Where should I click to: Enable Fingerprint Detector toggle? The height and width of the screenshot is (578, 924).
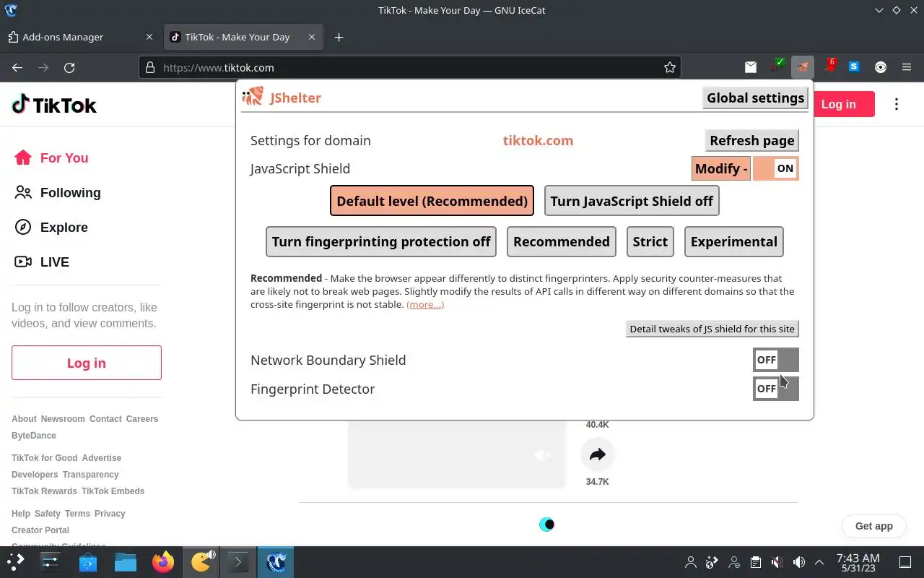pos(776,389)
